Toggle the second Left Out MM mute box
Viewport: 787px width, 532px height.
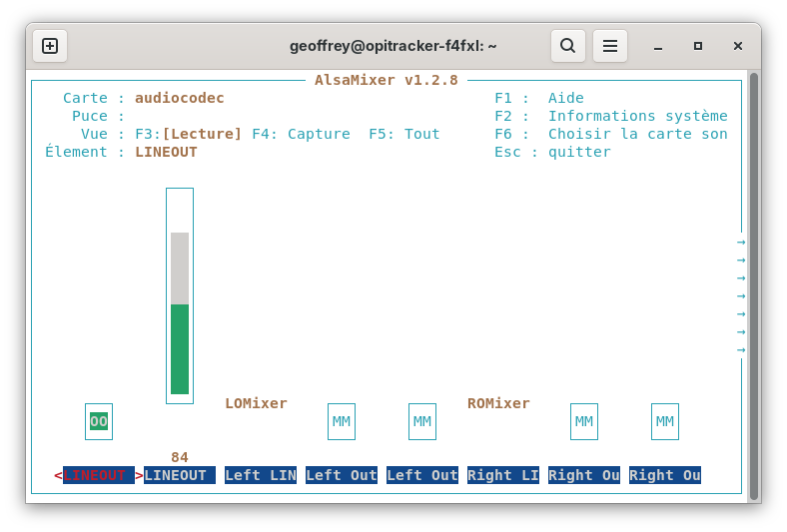tap(422, 421)
